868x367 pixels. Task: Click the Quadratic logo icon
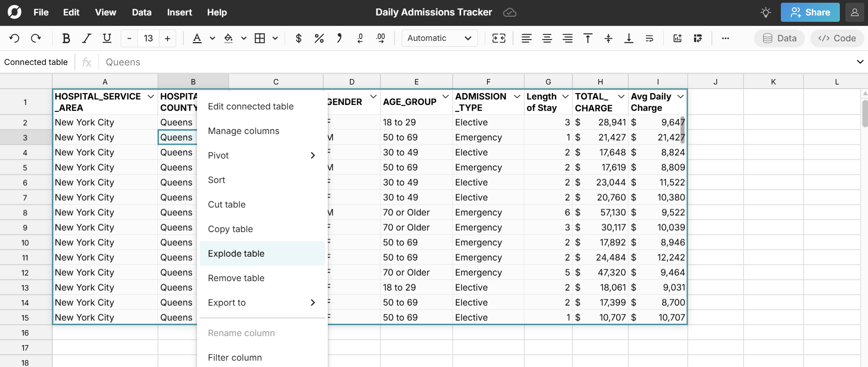pos(15,12)
